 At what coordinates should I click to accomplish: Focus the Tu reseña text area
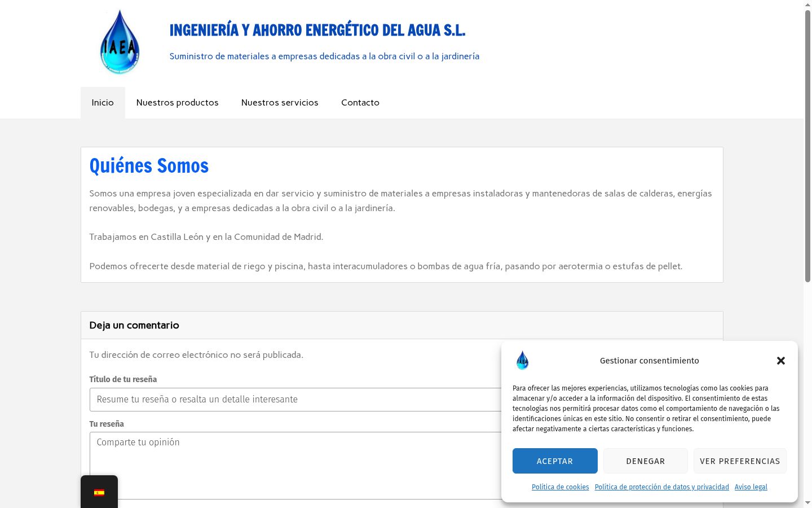click(x=295, y=466)
